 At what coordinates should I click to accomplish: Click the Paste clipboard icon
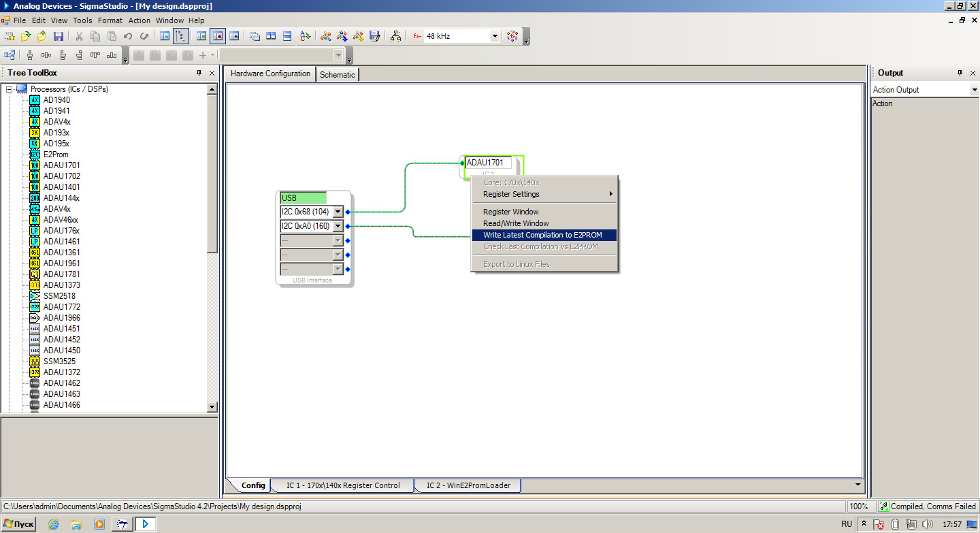(x=112, y=36)
